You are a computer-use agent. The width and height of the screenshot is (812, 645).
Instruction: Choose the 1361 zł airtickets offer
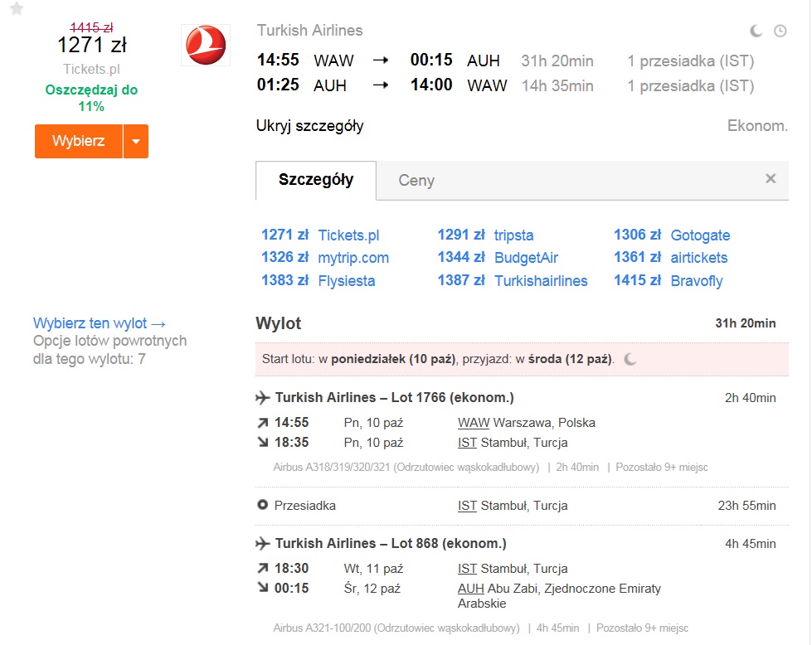tap(671, 257)
